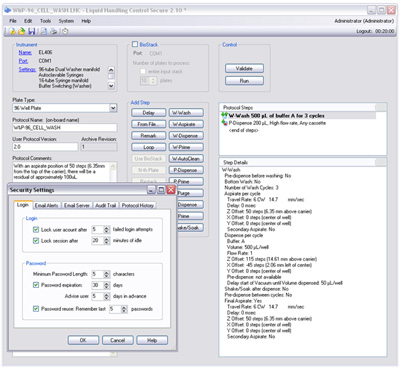Open the Edit menu

[x=28, y=21]
